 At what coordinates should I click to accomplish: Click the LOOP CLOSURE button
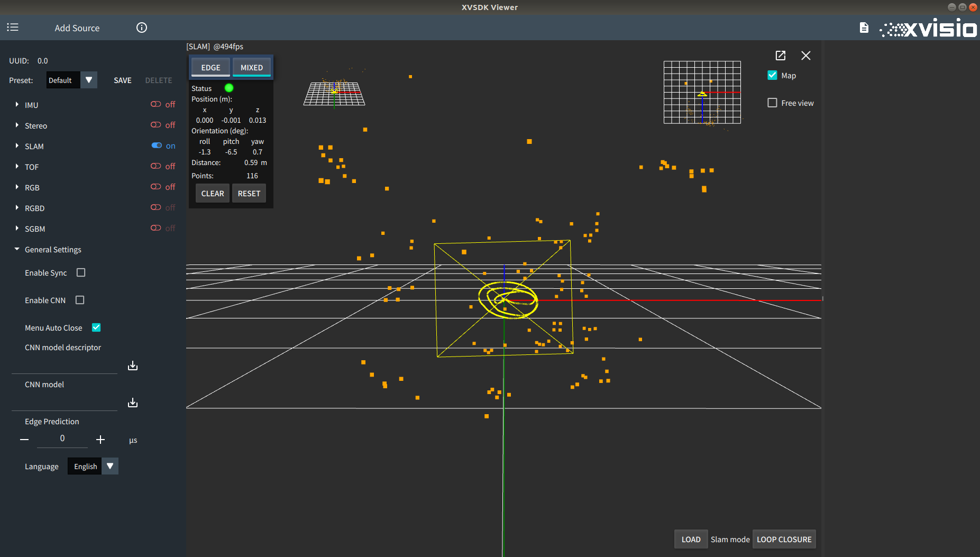click(x=784, y=539)
